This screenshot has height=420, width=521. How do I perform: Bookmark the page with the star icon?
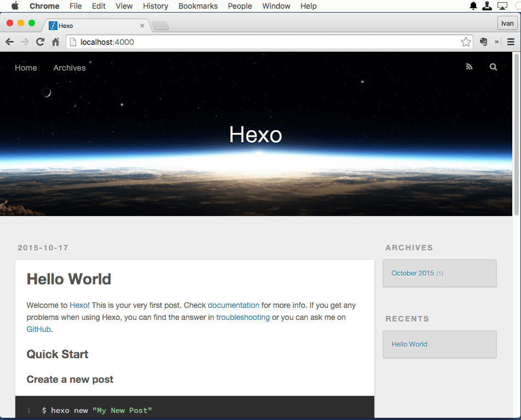[x=466, y=42]
